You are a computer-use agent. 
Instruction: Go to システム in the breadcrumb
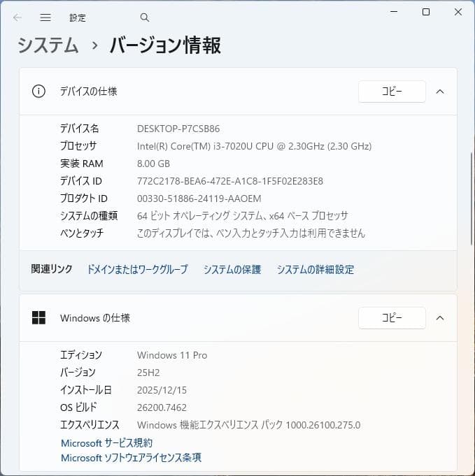(x=48, y=45)
